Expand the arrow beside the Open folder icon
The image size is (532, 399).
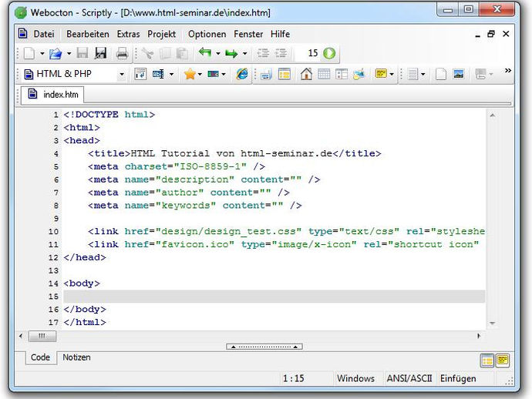coord(69,54)
